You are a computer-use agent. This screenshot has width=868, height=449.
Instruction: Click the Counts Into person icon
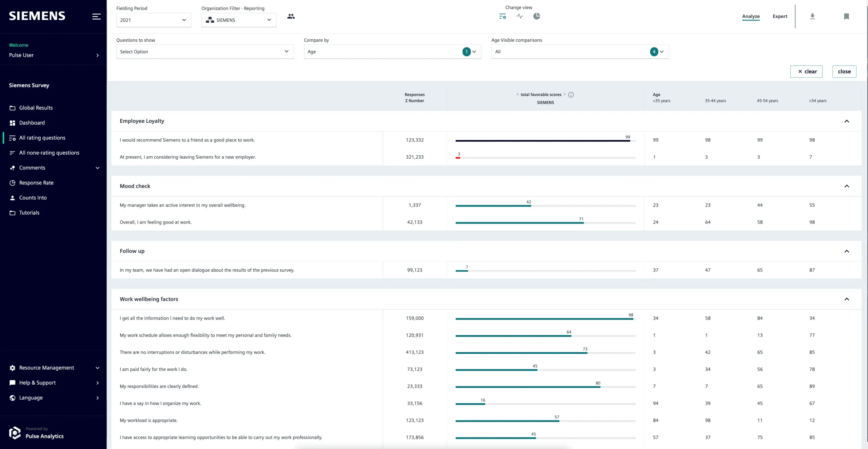(x=13, y=198)
